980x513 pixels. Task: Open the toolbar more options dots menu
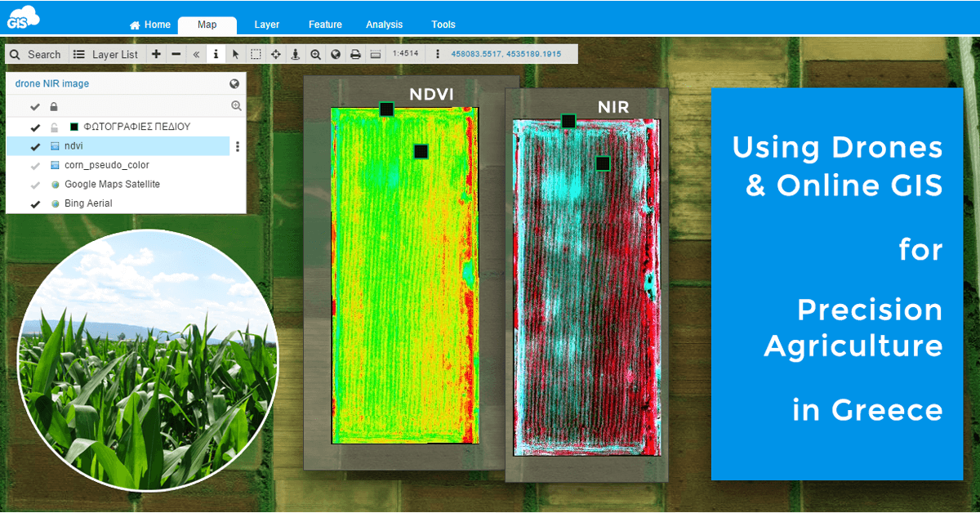[438, 54]
